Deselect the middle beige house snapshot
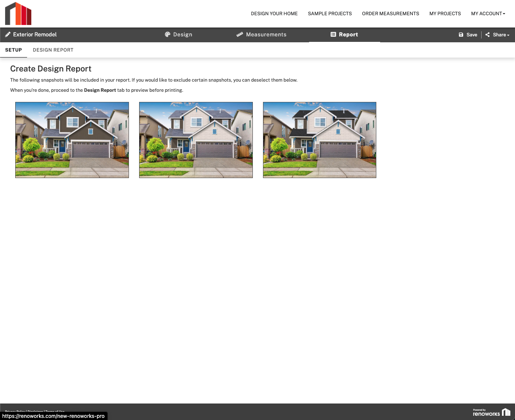Screen dimensions: 515x420 coord(196,140)
